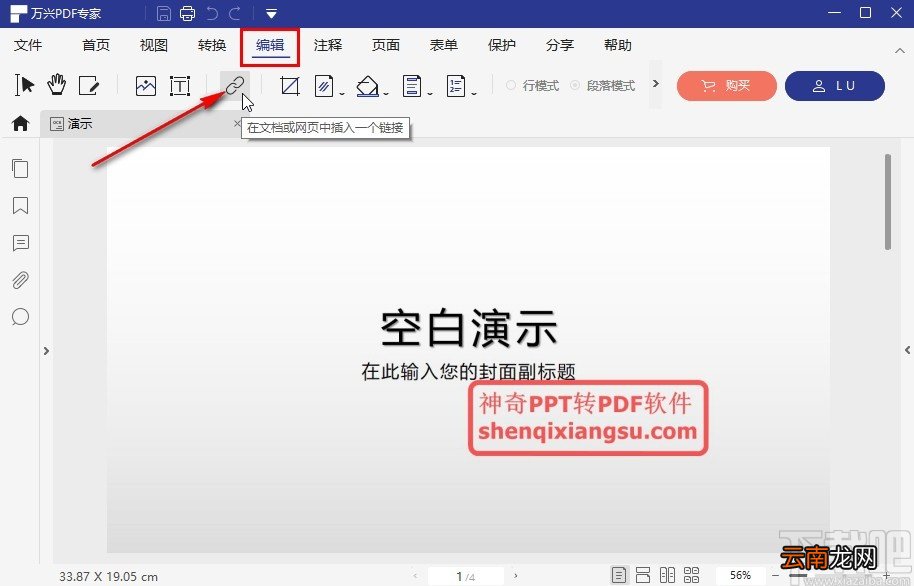Switch to the 首页 tab
The image size is (914, 586).
[x=96, y=45]
